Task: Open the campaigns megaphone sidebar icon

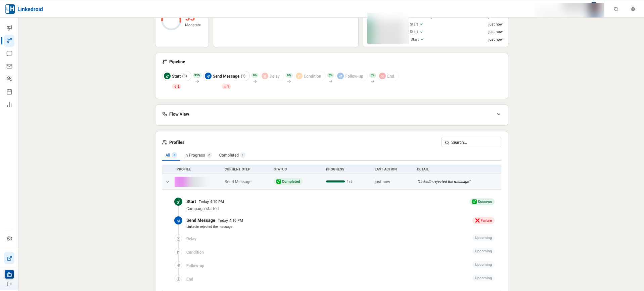Action: point(9,28)
